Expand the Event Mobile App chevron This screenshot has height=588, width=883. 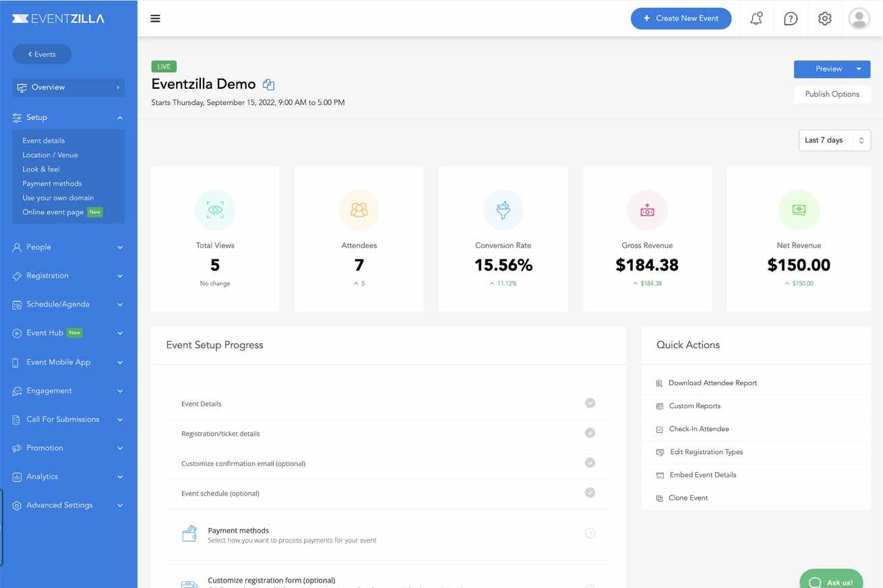pos(120,362)
